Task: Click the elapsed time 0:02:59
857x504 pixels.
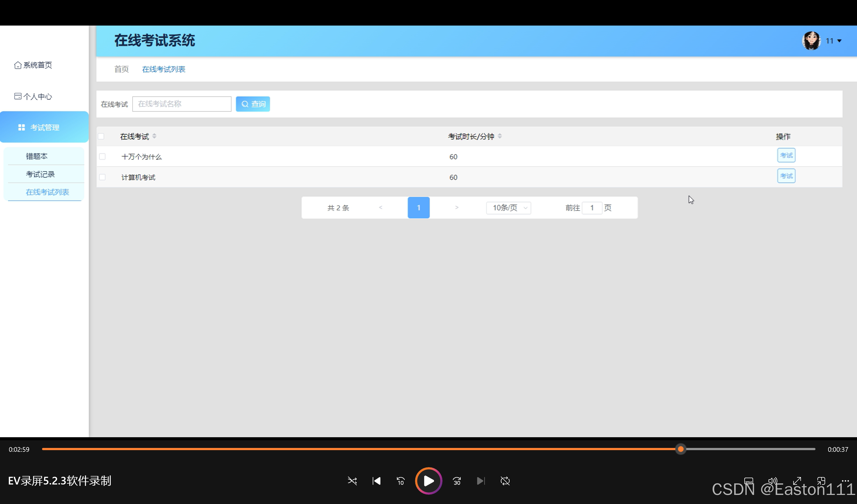Action: (x=19, y=449)
